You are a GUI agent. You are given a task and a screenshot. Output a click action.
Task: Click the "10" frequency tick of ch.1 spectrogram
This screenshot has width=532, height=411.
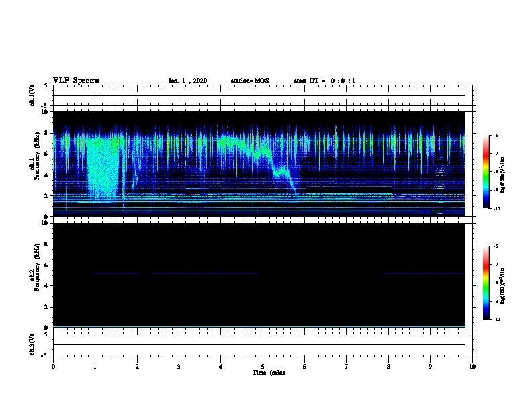(45, 112)
